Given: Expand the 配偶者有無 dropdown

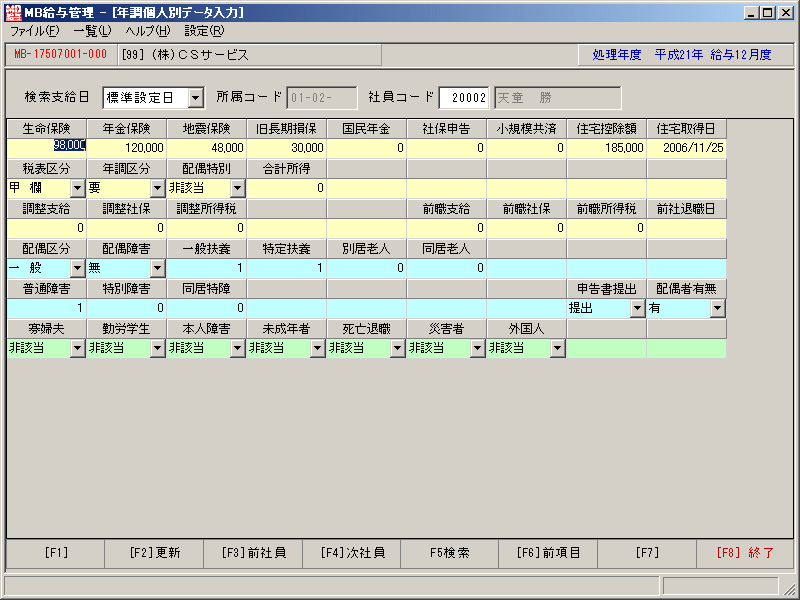Looking at the screenshot, I should [718, 308].
